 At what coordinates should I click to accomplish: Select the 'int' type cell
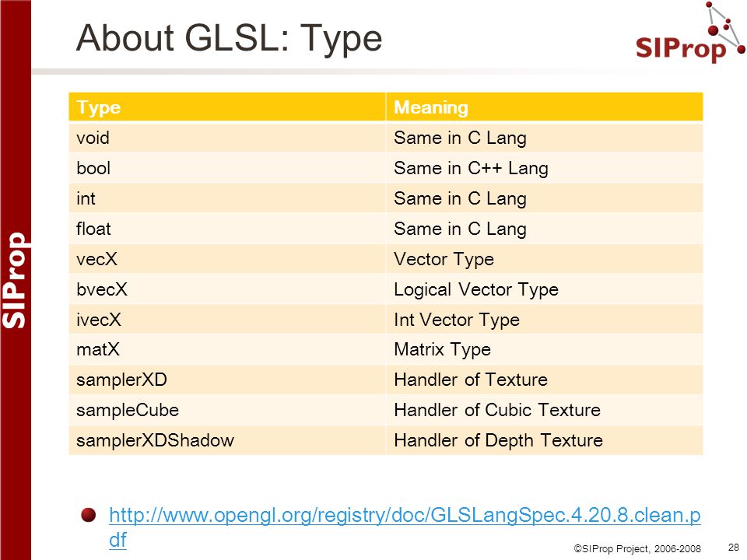227,198
